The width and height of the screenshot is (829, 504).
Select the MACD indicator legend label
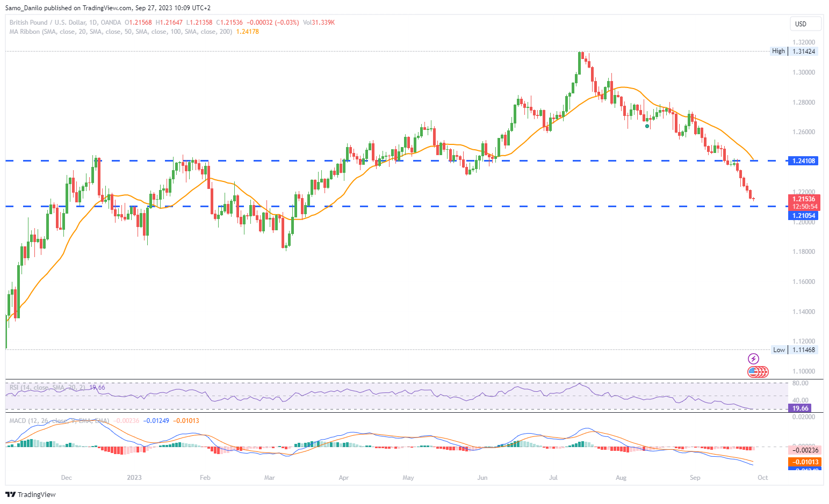[x=59, y=420]
